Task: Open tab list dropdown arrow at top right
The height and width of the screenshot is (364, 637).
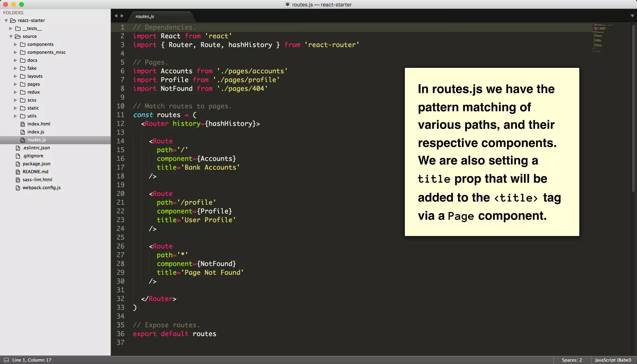Action: click(632, 16)
